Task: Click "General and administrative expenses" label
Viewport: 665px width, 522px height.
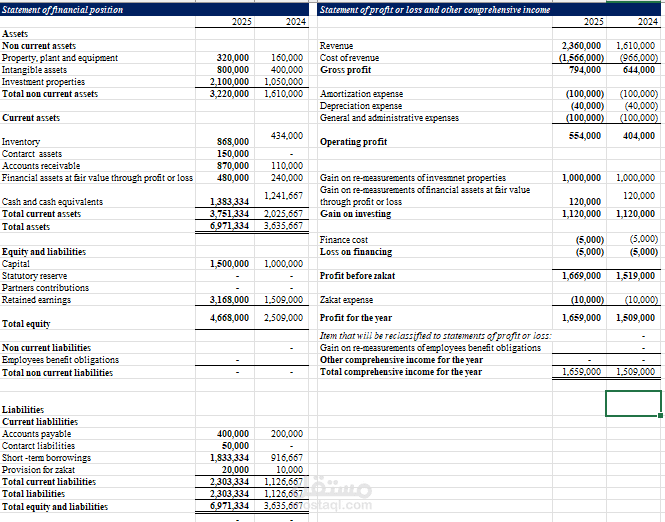Action: coord(389,118)
